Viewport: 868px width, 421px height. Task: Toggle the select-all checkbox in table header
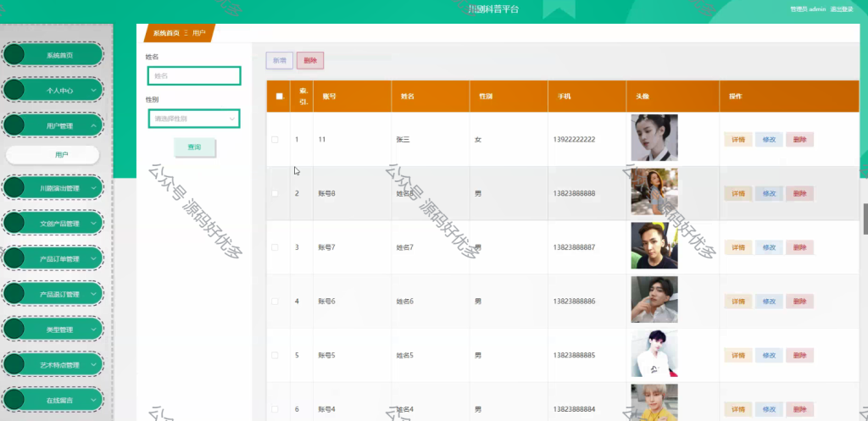coord(279,97)
